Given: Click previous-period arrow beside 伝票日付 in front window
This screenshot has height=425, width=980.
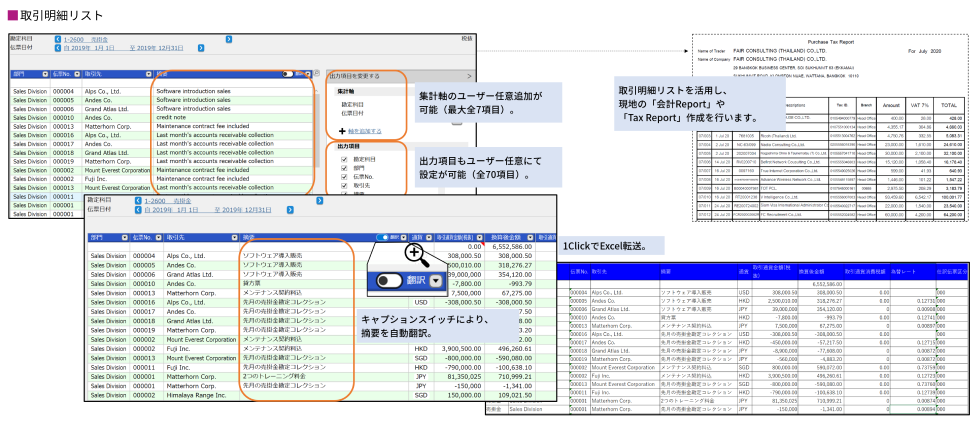Looking at the screenshot, I should pyautogui.click(x=139, y=210).
